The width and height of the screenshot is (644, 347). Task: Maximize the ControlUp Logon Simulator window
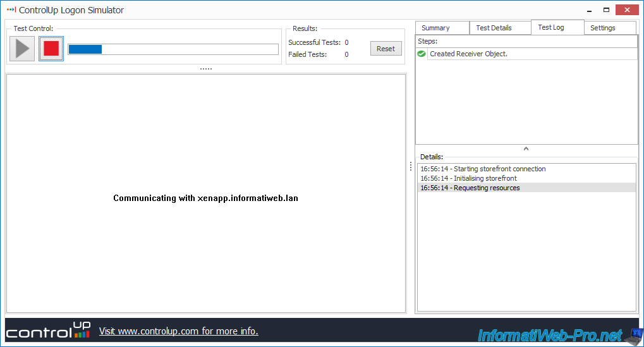pyautogui.click(x=606, y=10)
